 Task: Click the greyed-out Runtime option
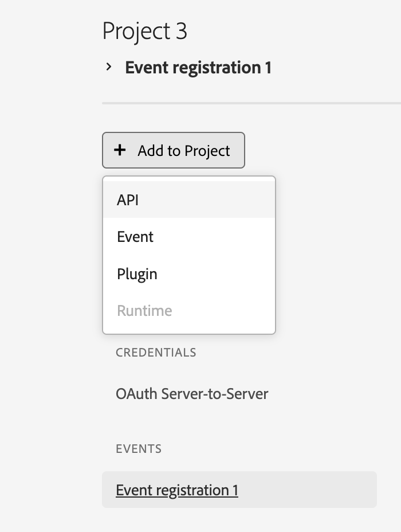144,311
